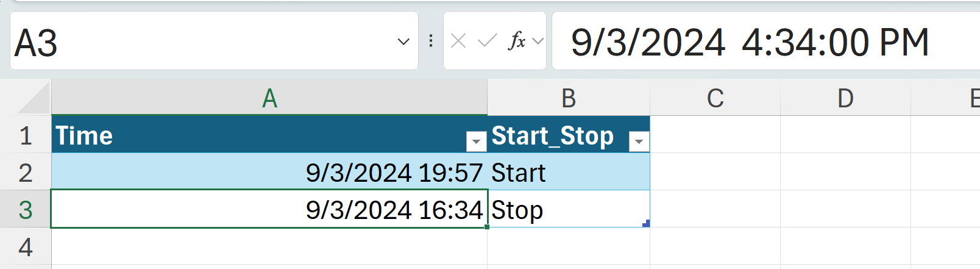The width and height of the screenshot is (980, 269).
Task: Open the Time column filter dropdown
Action: (475, 142)
